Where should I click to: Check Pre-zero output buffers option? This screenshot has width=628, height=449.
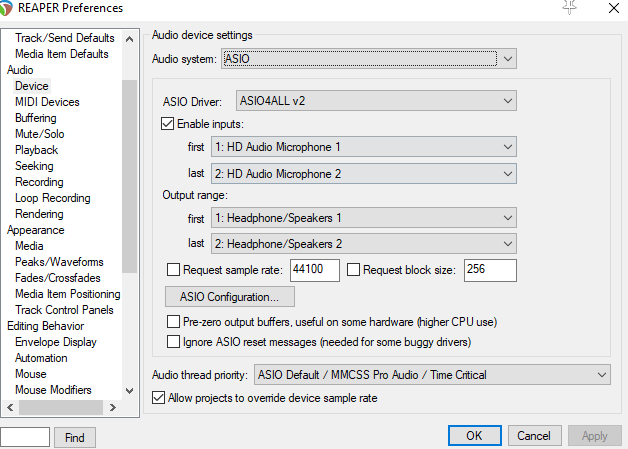pos(173,322)
